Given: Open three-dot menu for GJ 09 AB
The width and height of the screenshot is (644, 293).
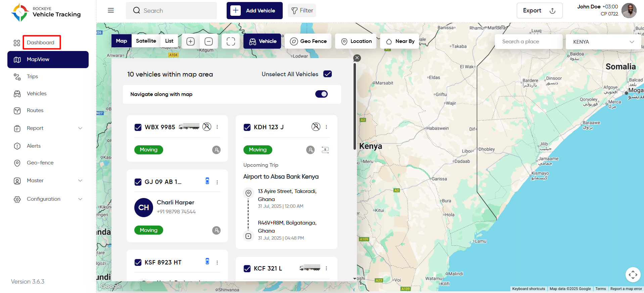Looking at the screenshot, I should [217, 182].
